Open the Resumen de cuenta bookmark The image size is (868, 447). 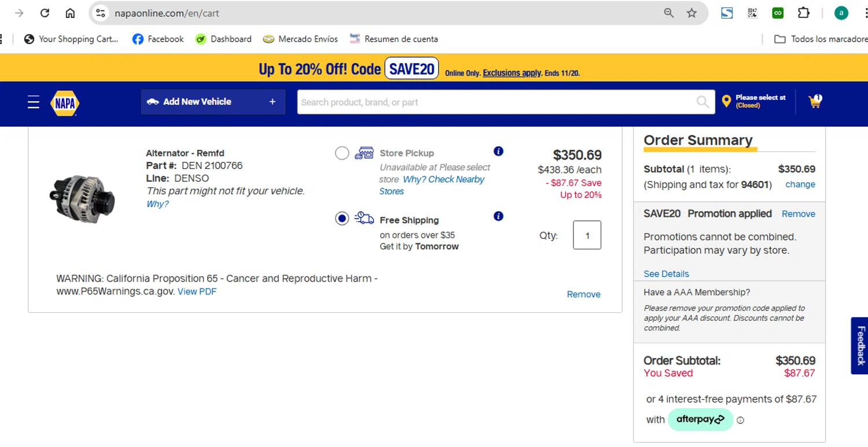[393, 39]
